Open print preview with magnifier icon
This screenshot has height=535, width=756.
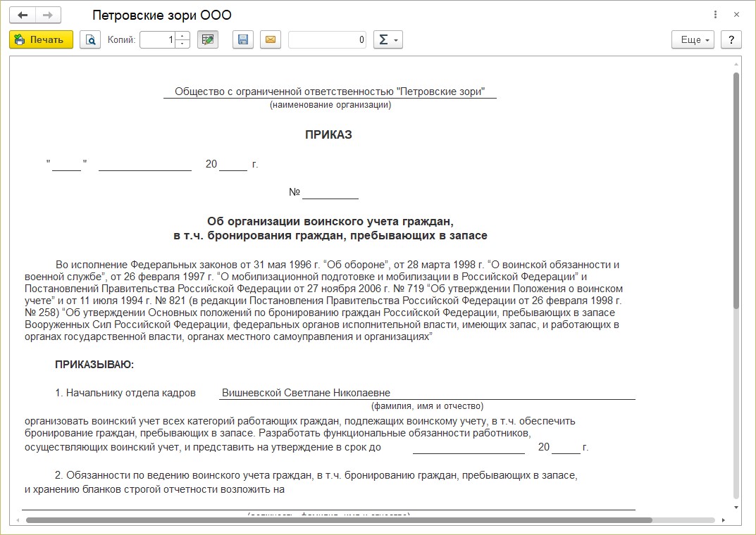click(90, 39)
